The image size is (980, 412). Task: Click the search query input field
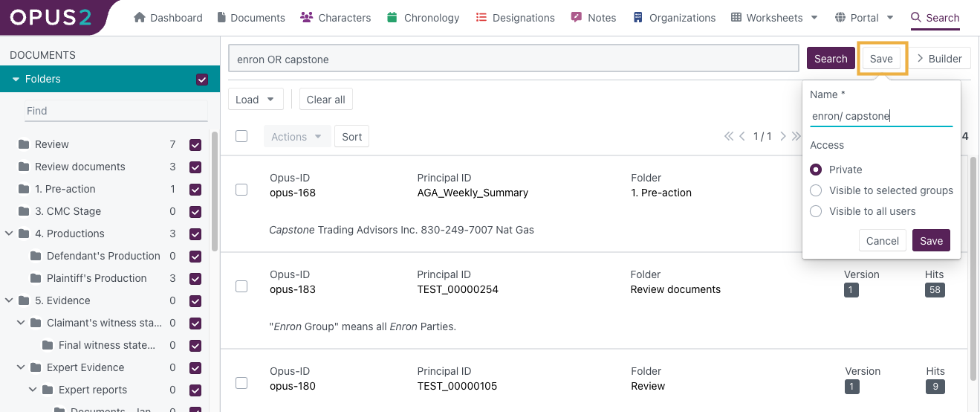[513, 59]
